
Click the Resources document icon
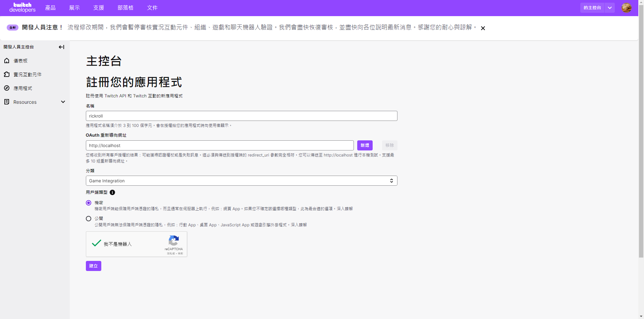(x=7, y=102)
